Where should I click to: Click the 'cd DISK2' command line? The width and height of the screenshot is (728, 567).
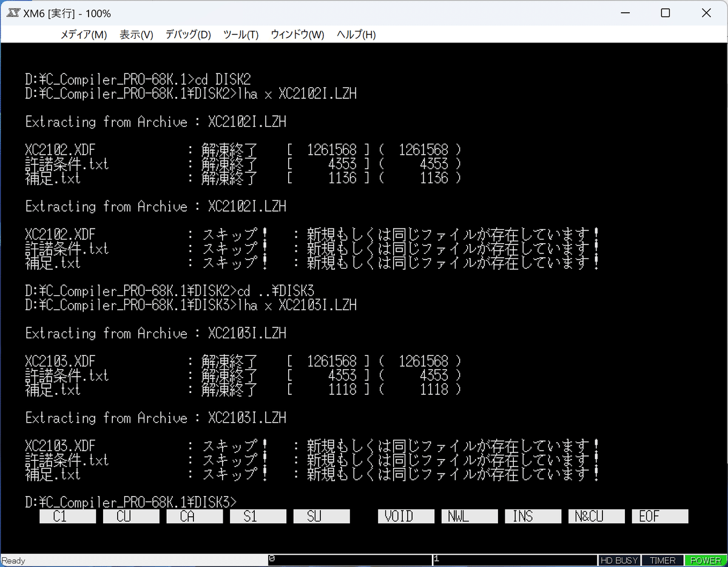pyautogui.click(x=138, y=79)
